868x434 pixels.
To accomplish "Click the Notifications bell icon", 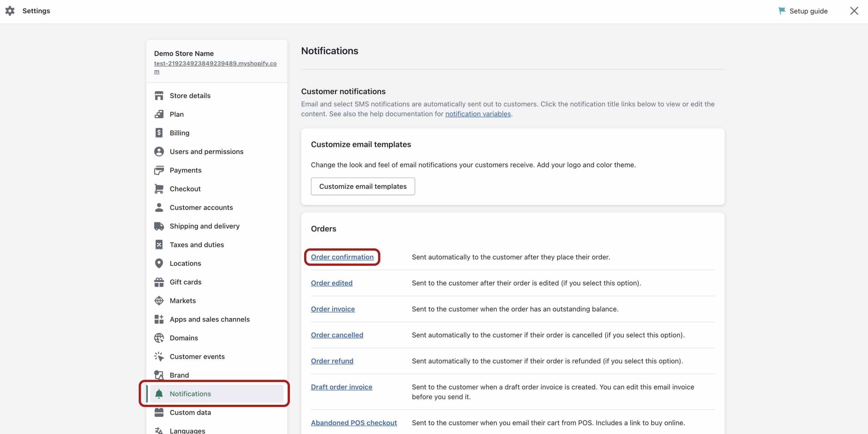I will [159, 394].
